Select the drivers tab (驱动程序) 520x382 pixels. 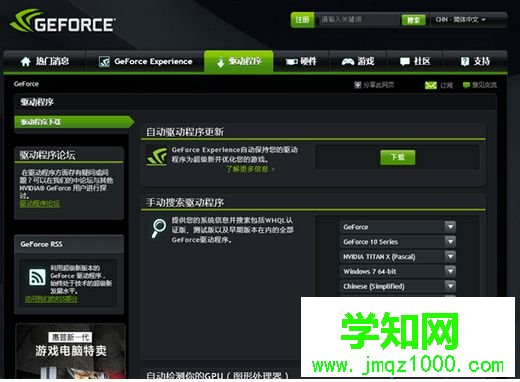click(x=239, y=61)
